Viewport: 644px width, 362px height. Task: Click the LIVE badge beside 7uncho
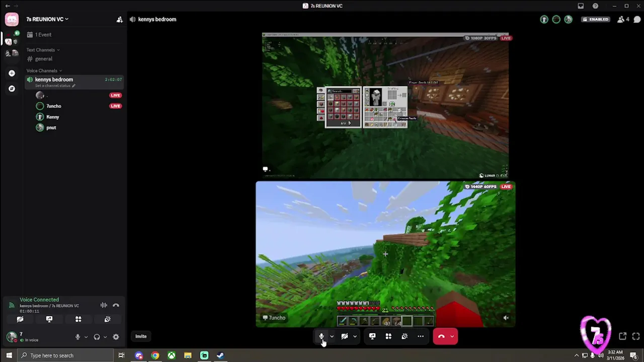pos(115,106)
